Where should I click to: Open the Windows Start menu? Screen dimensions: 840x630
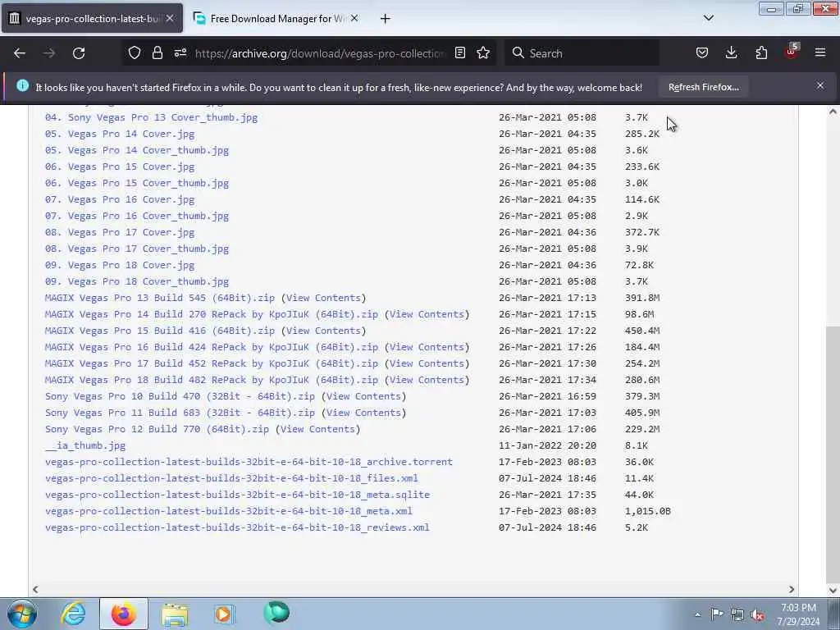(21, 614)
